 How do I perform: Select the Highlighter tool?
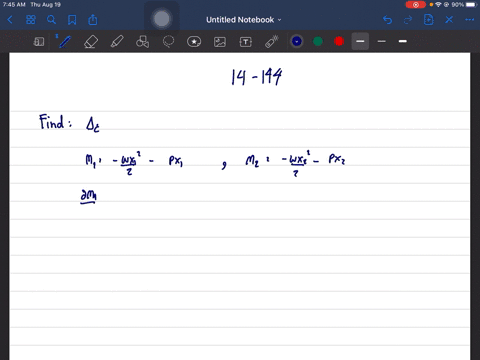point(117,42)
